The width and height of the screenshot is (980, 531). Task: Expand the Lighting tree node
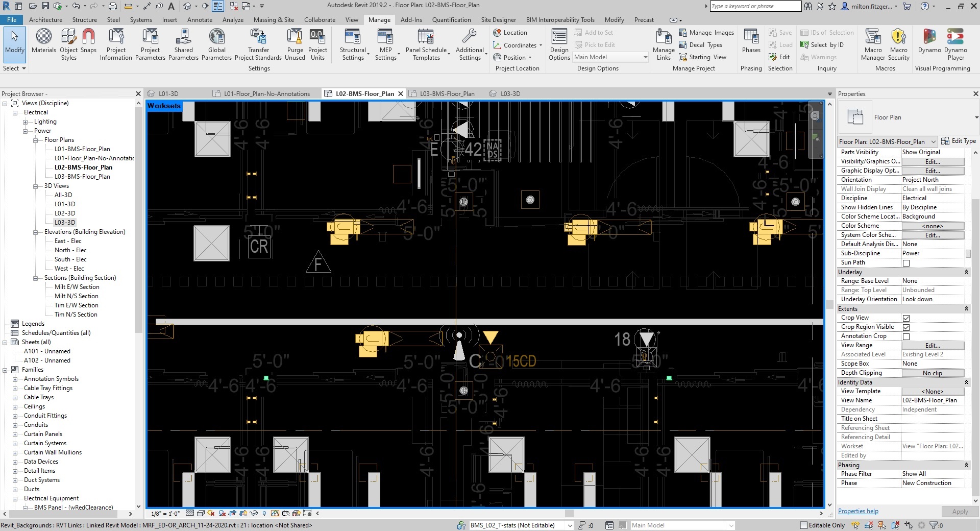pos(26,122)
